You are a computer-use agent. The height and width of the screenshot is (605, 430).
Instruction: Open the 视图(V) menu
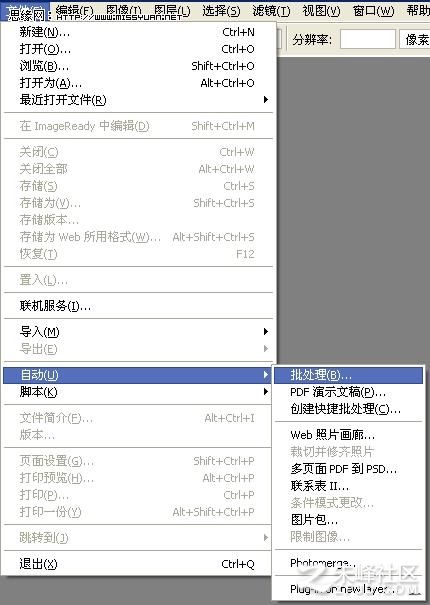[321, 11]
